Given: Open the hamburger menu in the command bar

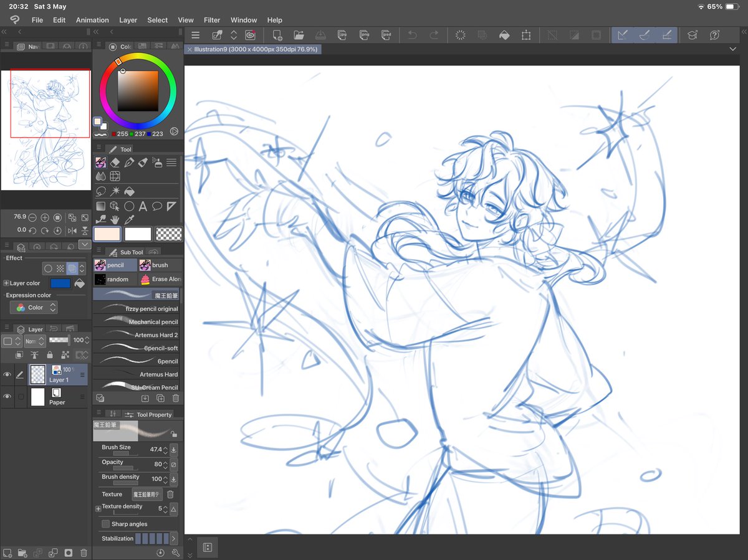Looking at the screenshot, I should click(x=196, y=36).
